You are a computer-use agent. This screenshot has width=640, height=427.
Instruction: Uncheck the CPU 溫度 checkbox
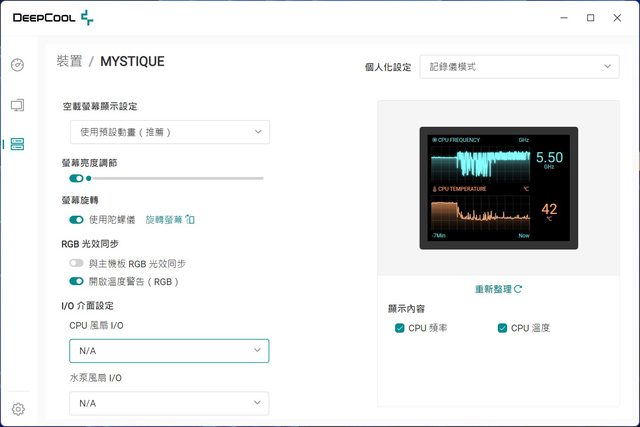[x=502, y=328]
